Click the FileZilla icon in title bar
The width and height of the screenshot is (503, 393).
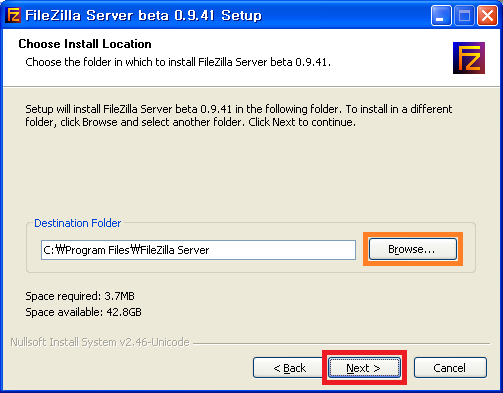tap(13, 15)
